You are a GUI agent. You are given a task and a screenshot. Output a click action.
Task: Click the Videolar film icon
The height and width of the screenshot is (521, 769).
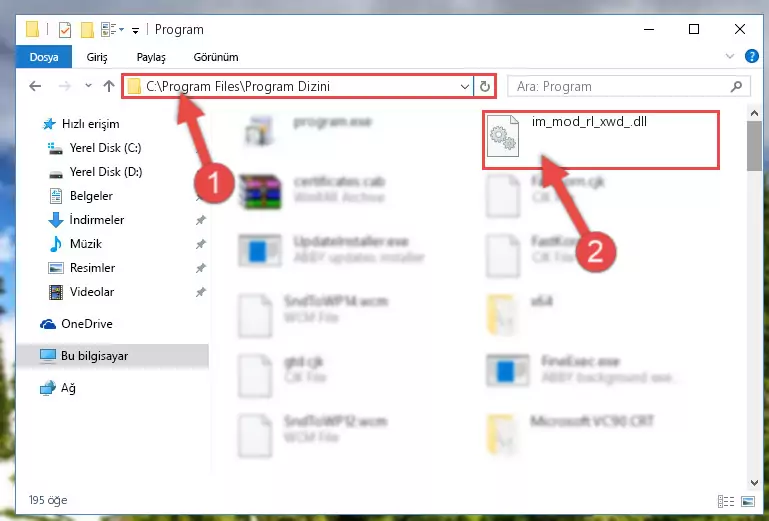click(x=56, y=292)
